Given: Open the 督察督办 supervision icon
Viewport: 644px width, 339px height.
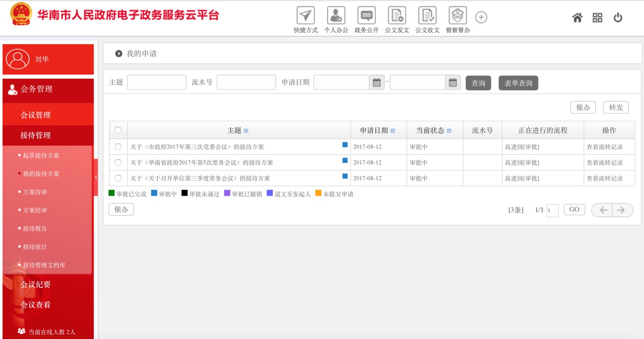Looking at the screenshot, I should pyautogui.click(x=458, y=16).
